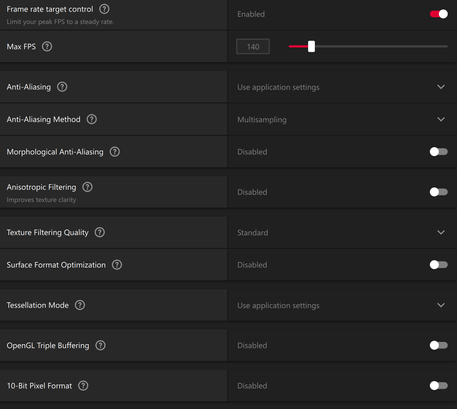This screenshot has width=457, height=409.
Task: Open help for Frame rate target control
Action: [x=104, y=9]
